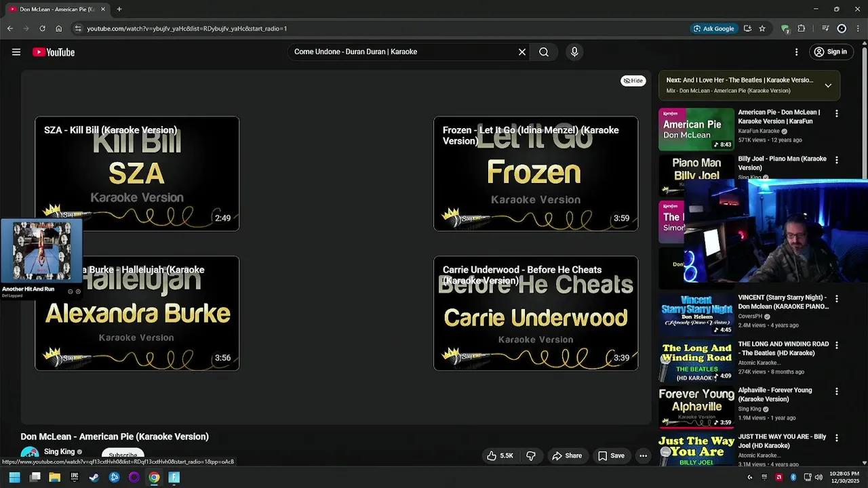Go back in browser history
The height and width of the screenshot is (488, 868).
pos(9,28)
